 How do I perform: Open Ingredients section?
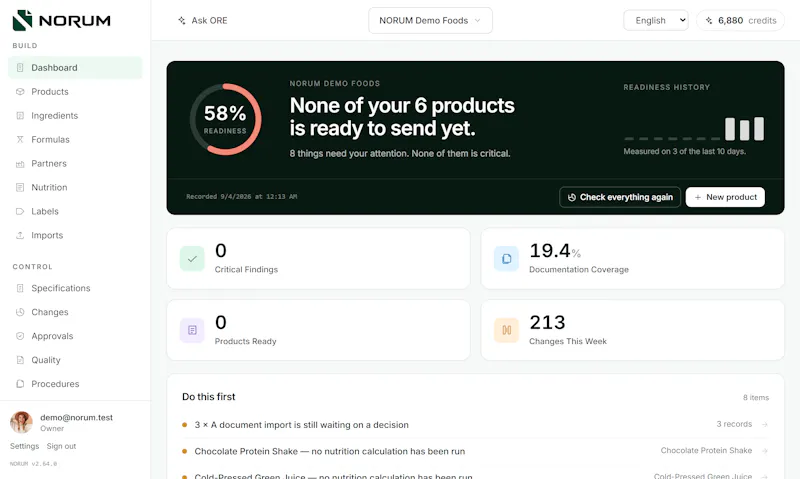click(75, 115)
